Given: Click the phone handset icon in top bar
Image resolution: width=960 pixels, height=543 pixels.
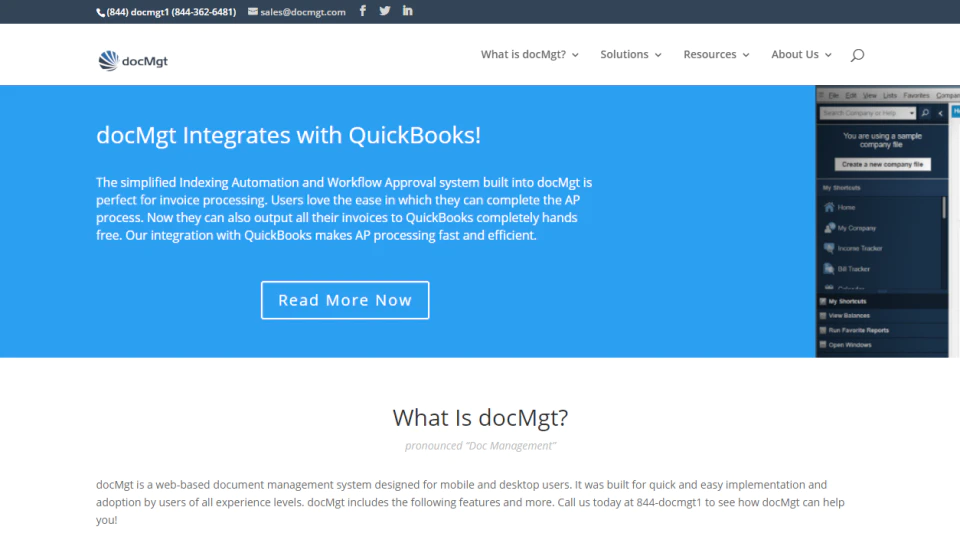Looking at the screenshot, I should [x=100, y=12].
